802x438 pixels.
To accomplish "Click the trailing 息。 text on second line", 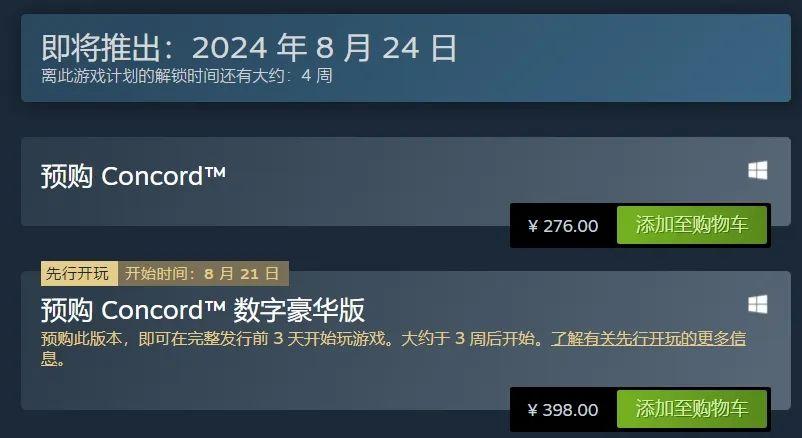I will click(x=53, y=359).
